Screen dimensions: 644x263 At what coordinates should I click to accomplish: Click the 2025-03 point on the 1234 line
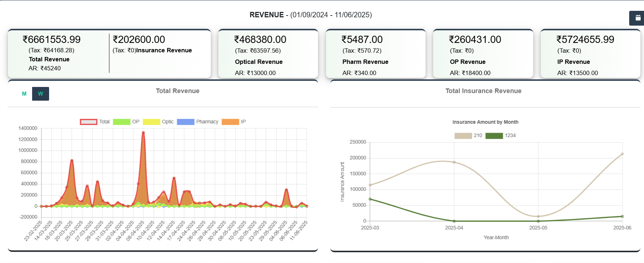pyautogui.click(x=370, y=199)
